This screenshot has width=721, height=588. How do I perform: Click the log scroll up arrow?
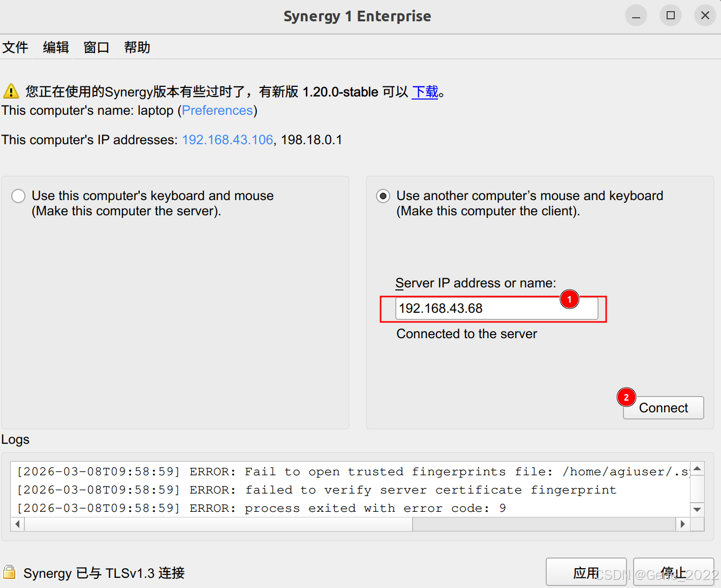(697, 468)
